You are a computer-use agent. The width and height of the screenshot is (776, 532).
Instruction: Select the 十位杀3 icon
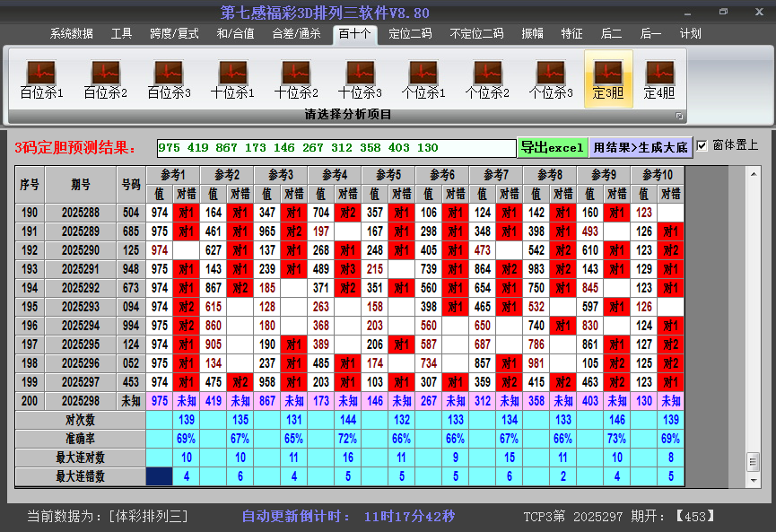coord(360,79)
